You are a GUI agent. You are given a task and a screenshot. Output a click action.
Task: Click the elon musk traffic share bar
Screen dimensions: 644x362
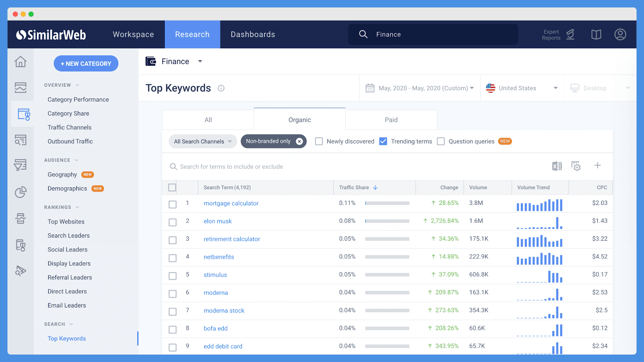tap(387, 221)
